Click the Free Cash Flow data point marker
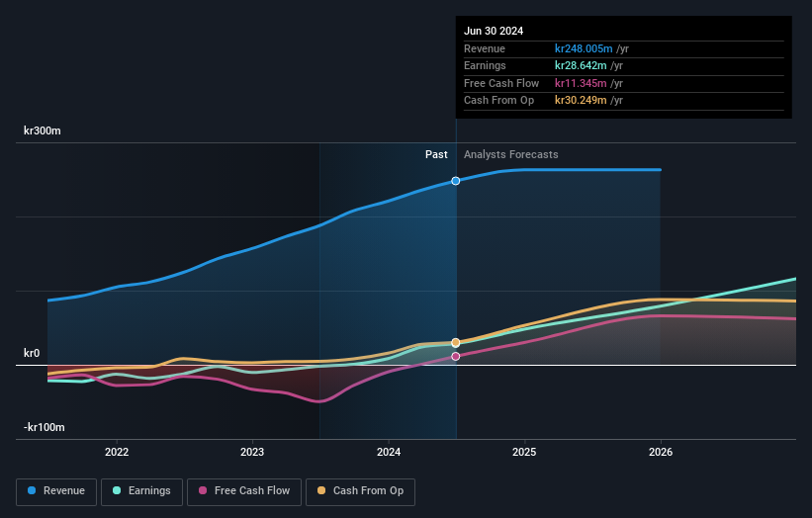This screenshot has height=518, width=812. click(455, 356)
